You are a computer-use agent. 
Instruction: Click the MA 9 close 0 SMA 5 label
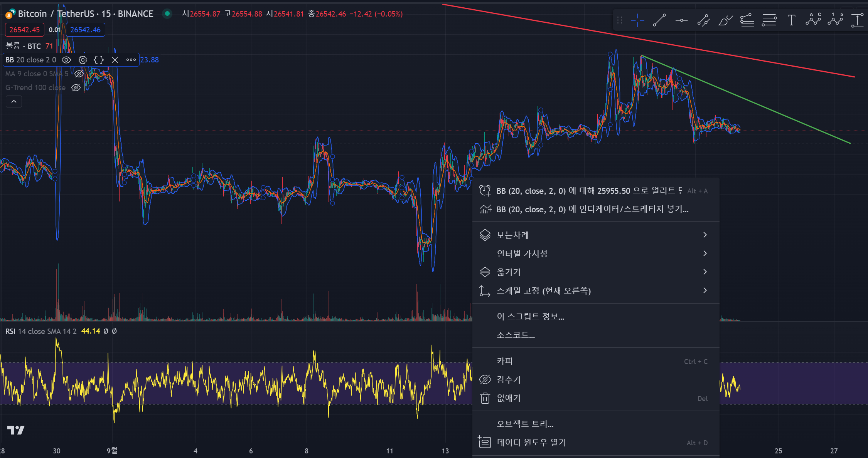[x=37, y=74]
